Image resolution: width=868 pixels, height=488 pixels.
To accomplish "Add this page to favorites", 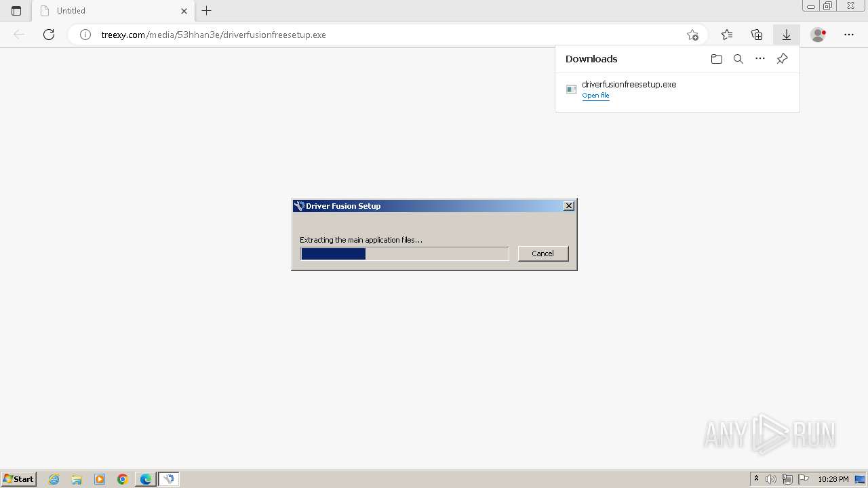I will click(x=692, y=35).
